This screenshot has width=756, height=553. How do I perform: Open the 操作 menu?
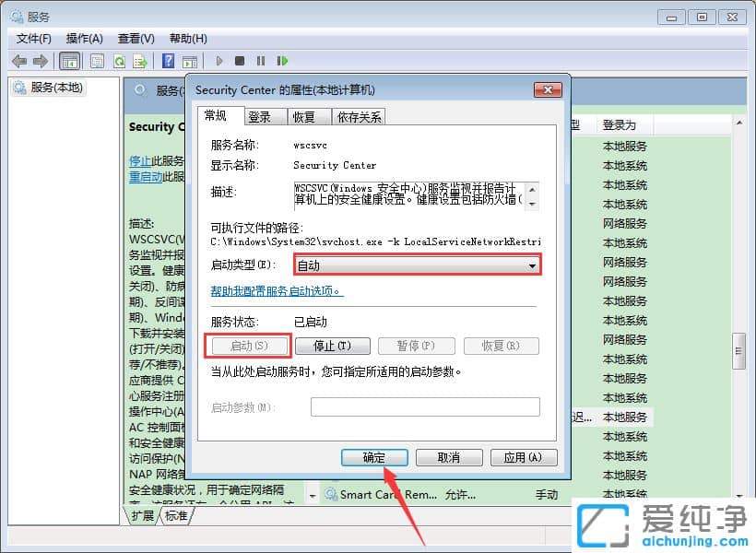[x=84, y=38]
